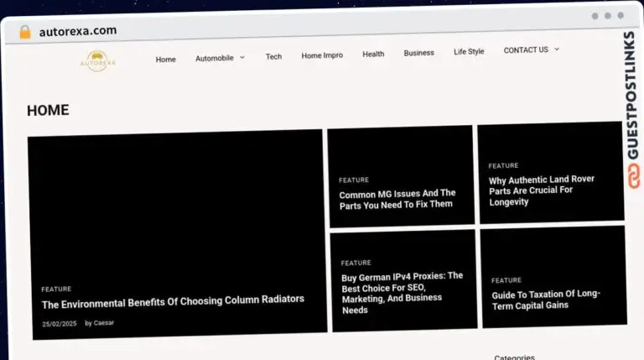Click the autorexa.com address text
The height and width of the screenshot is (360, 644).
pyautogui.click(x=78, y=31)
